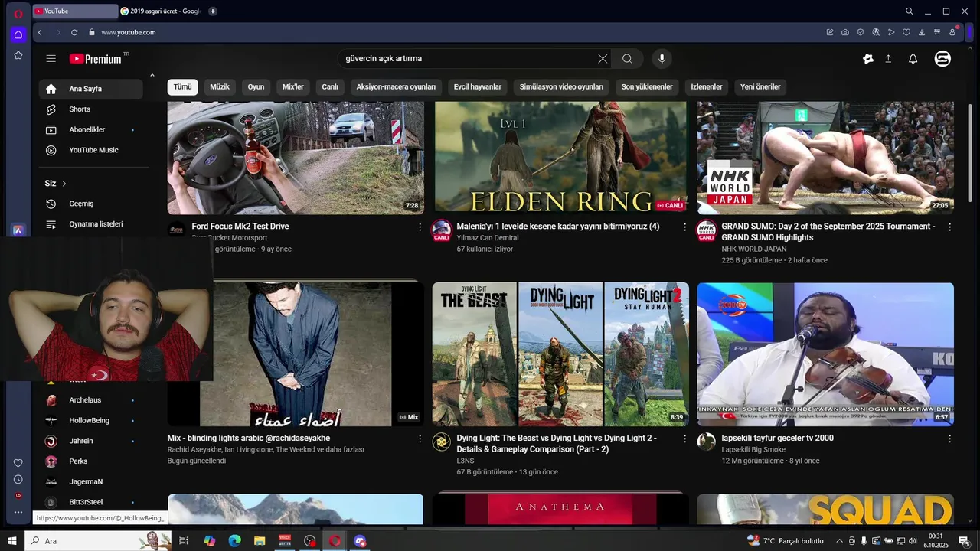Open the HollowBeing subscription channel
Screen dimensions: 980x551
90,420
